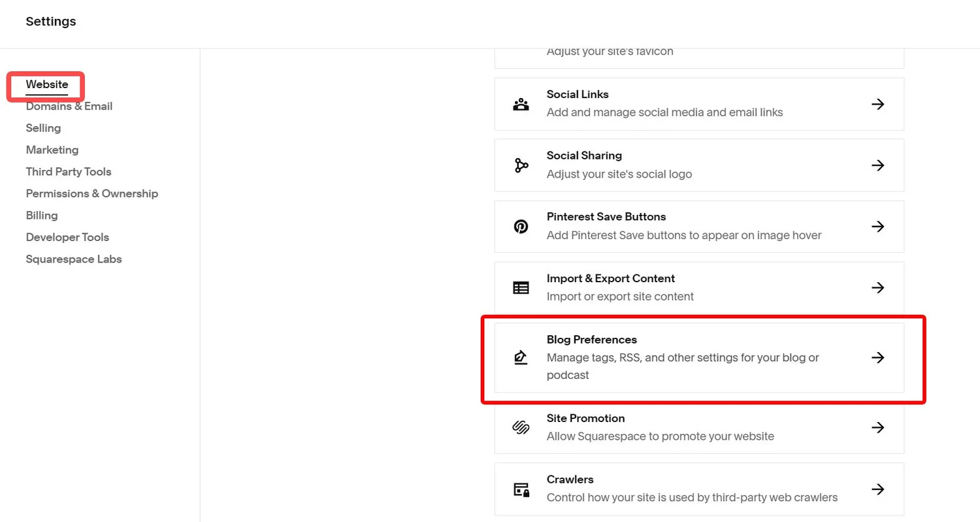
Task: Open Social Links via its arrow
Action: 879,104
